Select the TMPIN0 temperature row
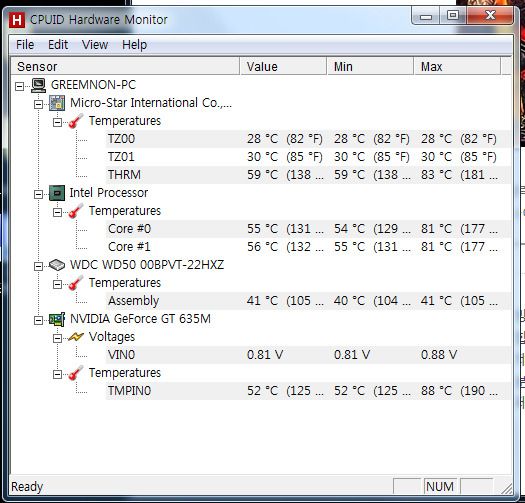This screenshot has height=503, width=525. pyautogui.click(x=308, y=391)
